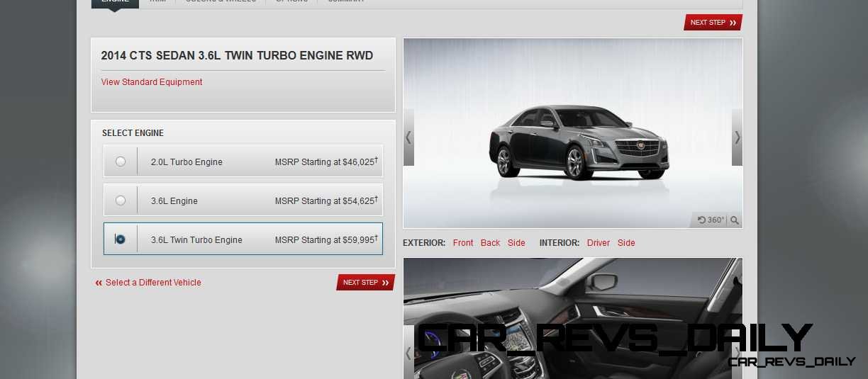Image resolution: width=868 pixels, height=379 pixels.
Task: Select the 3.6L Engine radio button
Action: tap(121, 200)
